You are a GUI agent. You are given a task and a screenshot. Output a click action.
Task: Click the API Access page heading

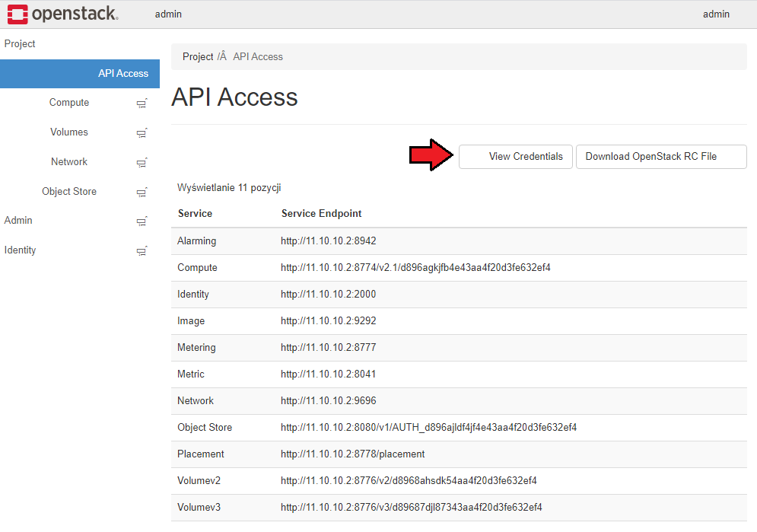click(x=234, y=97)
